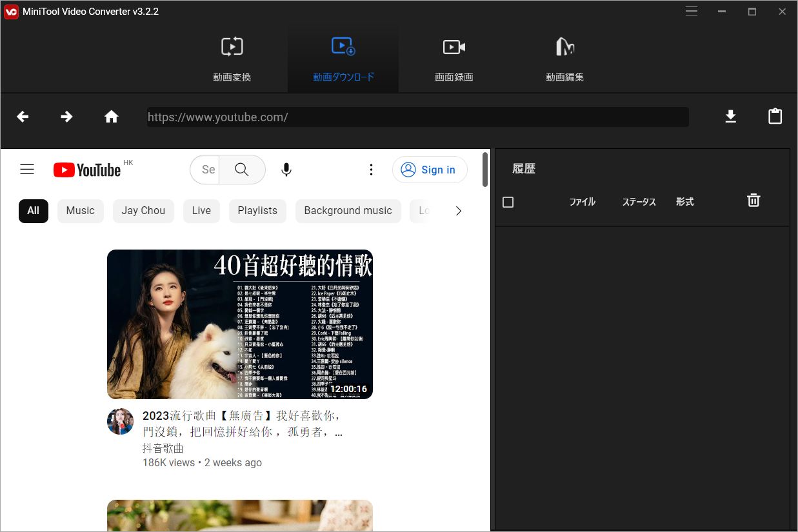
Task: Click the YouTube search magnifier button
Action: point(242,170)
